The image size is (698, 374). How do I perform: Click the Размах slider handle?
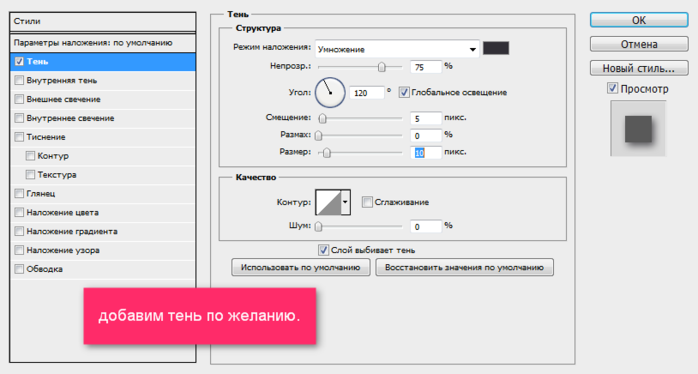(x=318, y=135)
